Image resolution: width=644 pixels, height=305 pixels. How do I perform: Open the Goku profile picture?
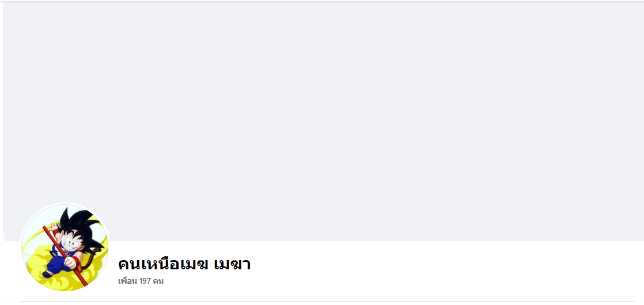click(65, 247)
